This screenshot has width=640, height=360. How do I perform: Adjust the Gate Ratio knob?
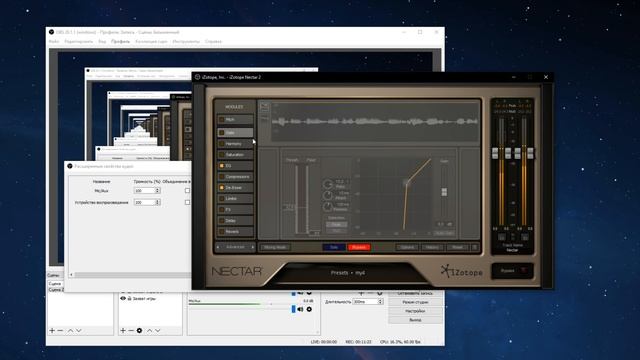pos(328,184)
